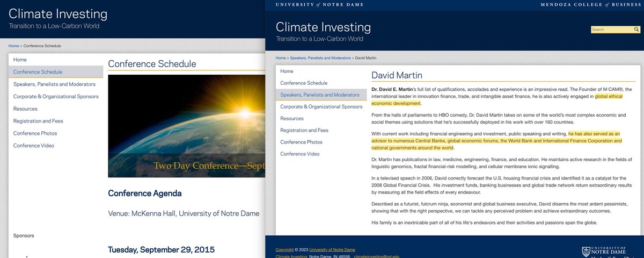This screenshot has height=258, width=644.
Task: Click the sunrise Earth banner image
Action: [186, 126]
